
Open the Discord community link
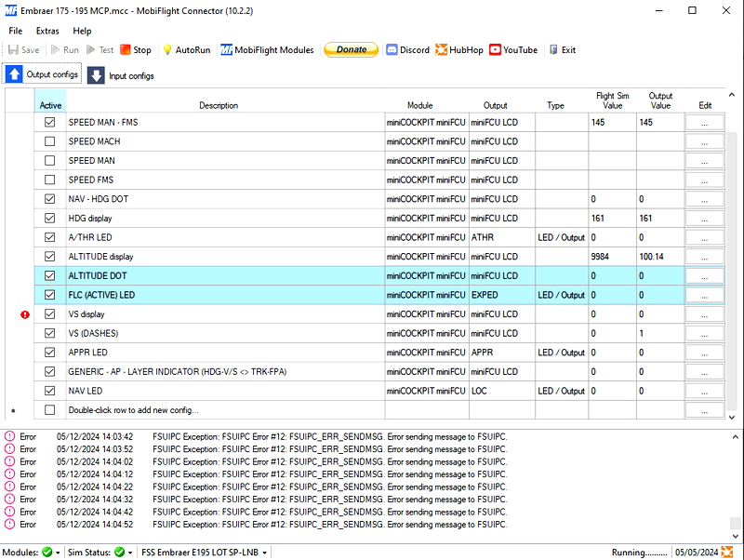tap(407, 50)
